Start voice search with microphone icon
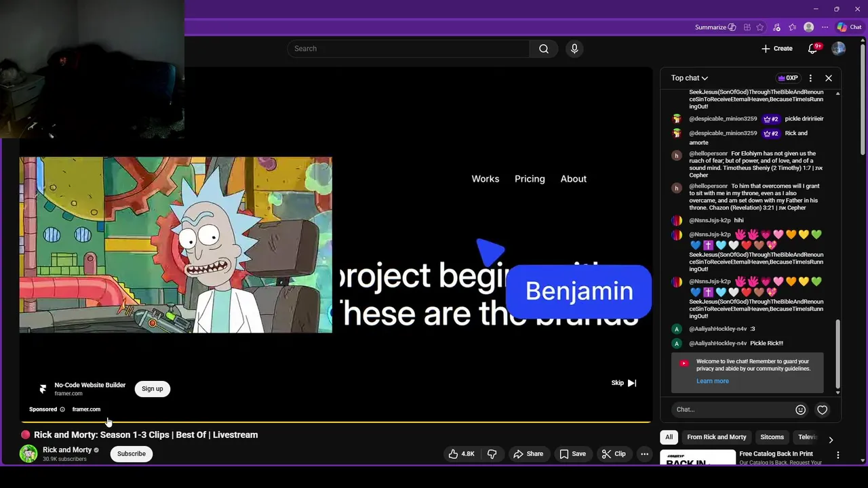 click(574, 49)
